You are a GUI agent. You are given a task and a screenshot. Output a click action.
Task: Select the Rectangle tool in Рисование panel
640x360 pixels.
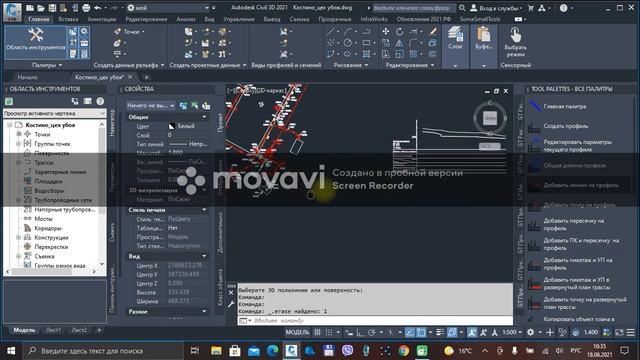pyautogui.click(x=366, y=42)
